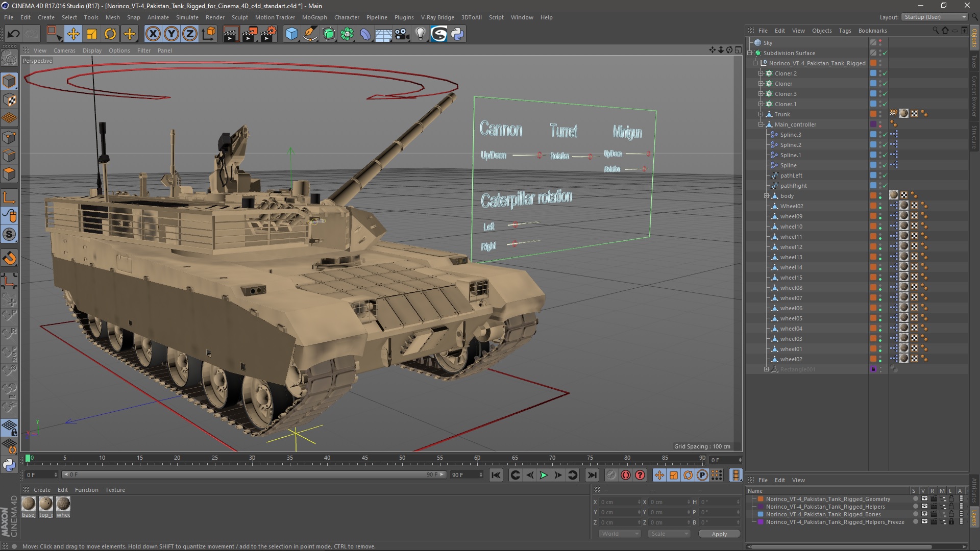Select pathLeft spline object
This screenshot has height=551, width=980.
[x=791, y=176]
